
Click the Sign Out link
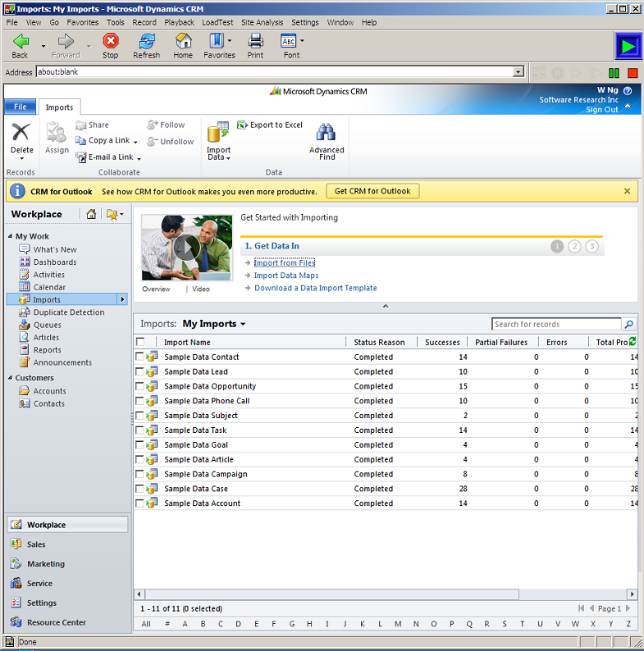pyautogui.click(x=602, y=110)
